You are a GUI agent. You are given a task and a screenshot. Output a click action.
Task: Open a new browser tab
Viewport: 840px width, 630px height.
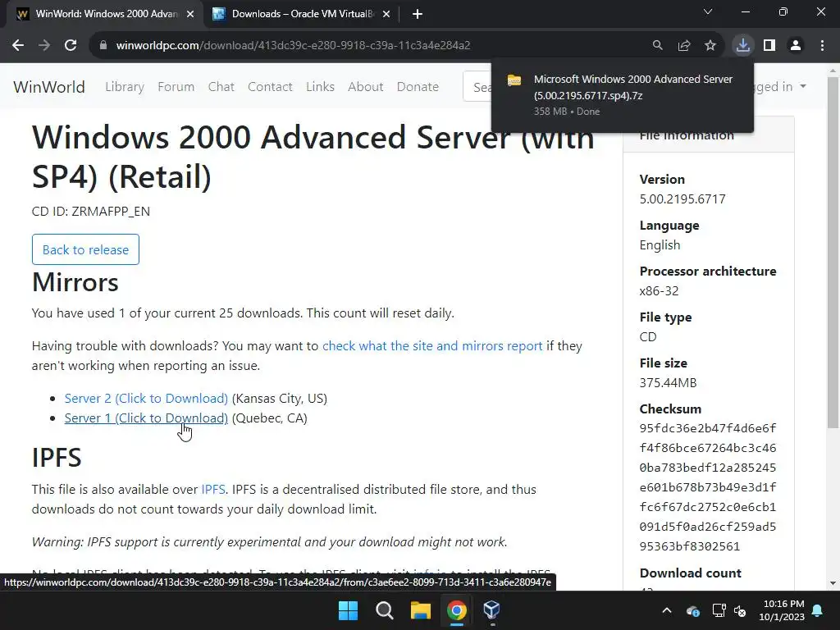coord(418,14)
